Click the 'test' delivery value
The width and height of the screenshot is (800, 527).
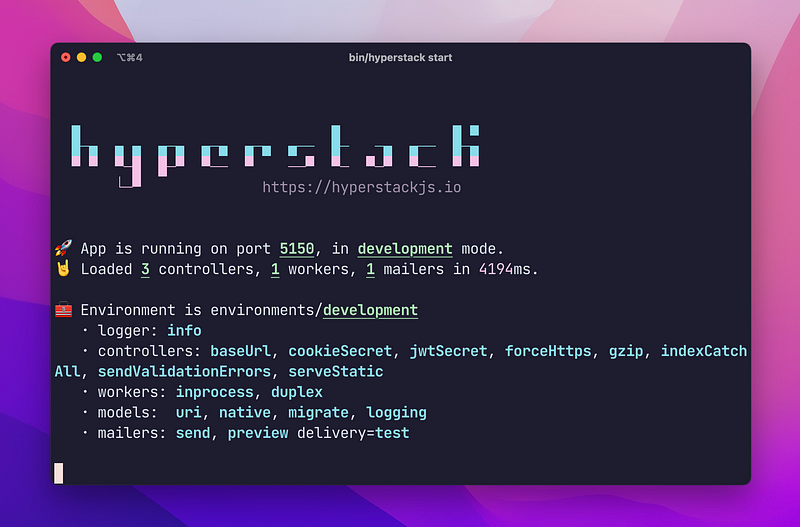point(392,433)
